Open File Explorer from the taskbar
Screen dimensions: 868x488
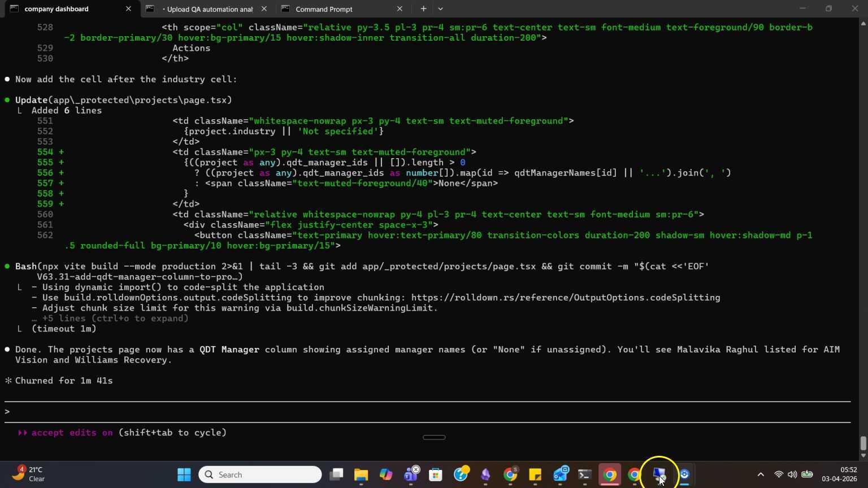tap(361, 475)
